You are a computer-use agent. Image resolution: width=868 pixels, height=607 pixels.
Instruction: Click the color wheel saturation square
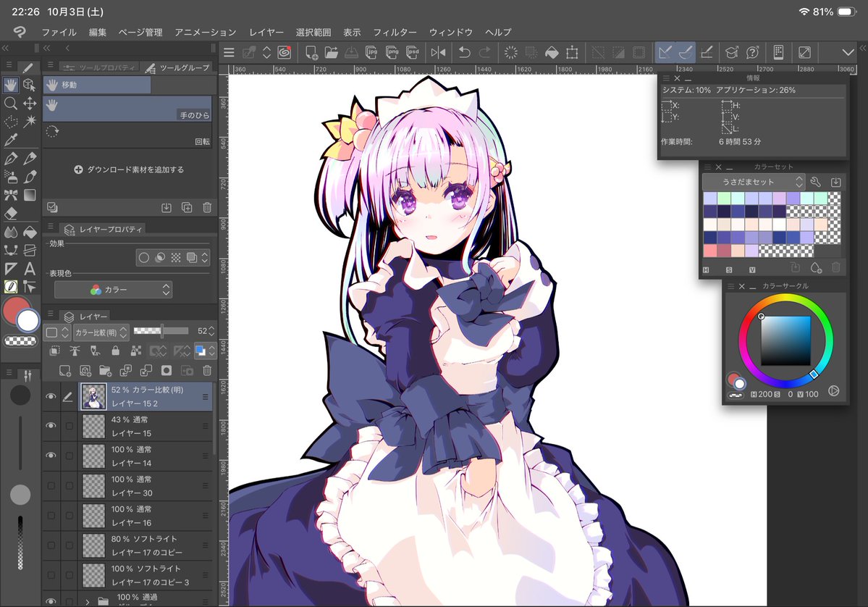click(785, 340)
